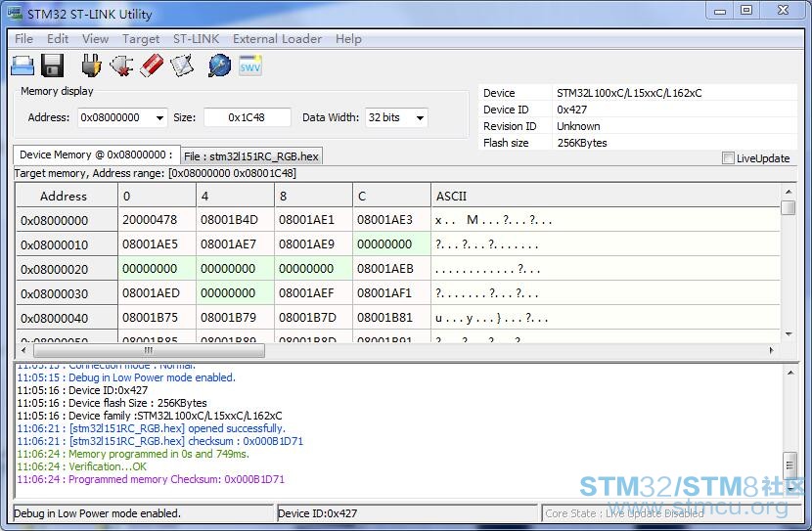
Task: Select memory cell 08001AE9
Action: pos(313,244)
